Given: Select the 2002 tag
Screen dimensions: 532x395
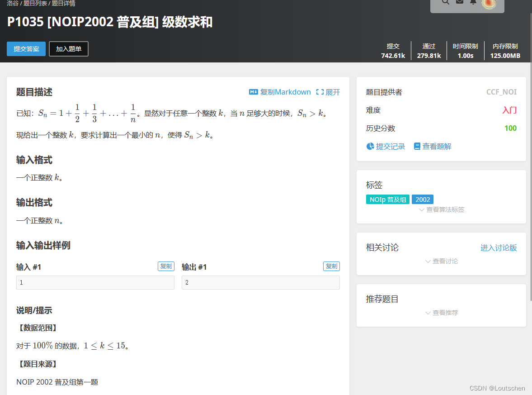Looking at the screenshot, I should coord(422,199).
